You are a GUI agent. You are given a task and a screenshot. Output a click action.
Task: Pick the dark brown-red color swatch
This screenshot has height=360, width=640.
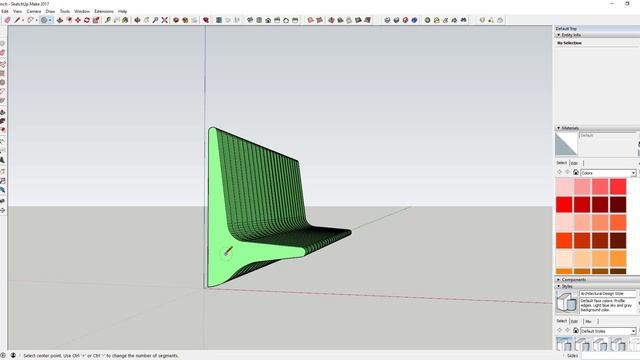click(x=618, y=240)
